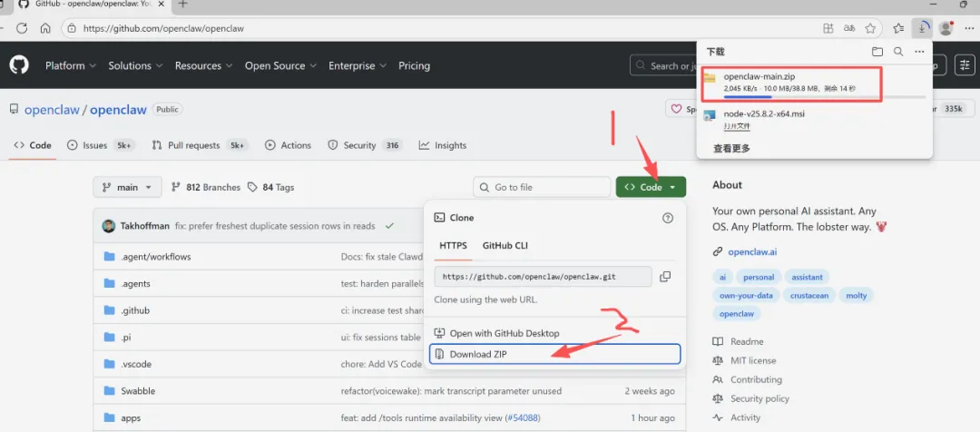
Task: Click the Go to file search field
Action: point(542,187)
